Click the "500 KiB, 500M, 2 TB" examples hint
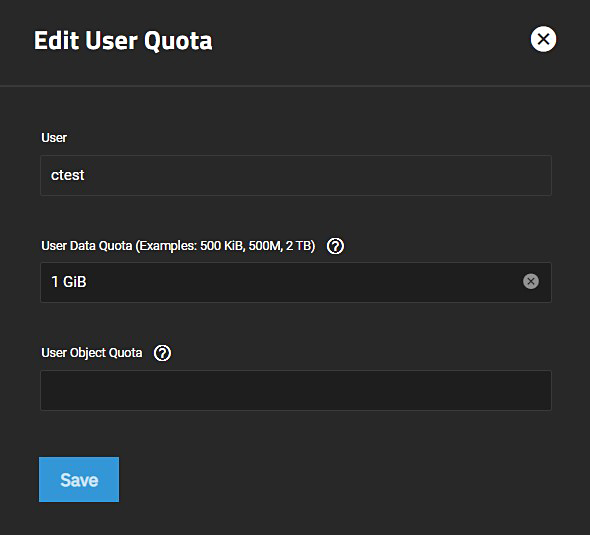 (256, 246)
